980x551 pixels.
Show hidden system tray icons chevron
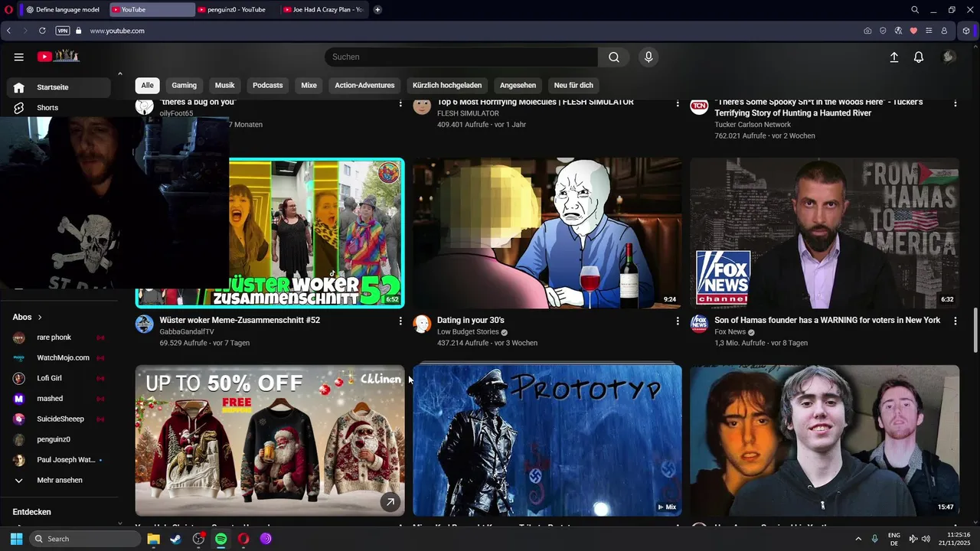[857, 539]
